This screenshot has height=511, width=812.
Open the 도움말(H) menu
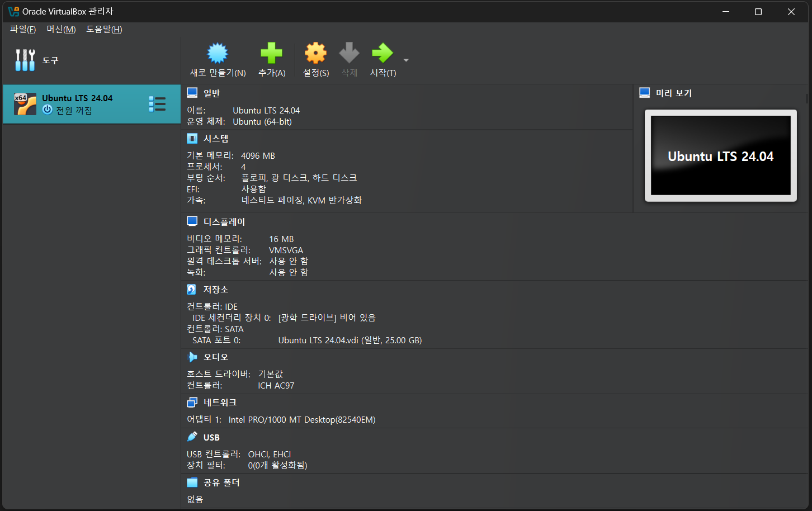pos(104,29)
